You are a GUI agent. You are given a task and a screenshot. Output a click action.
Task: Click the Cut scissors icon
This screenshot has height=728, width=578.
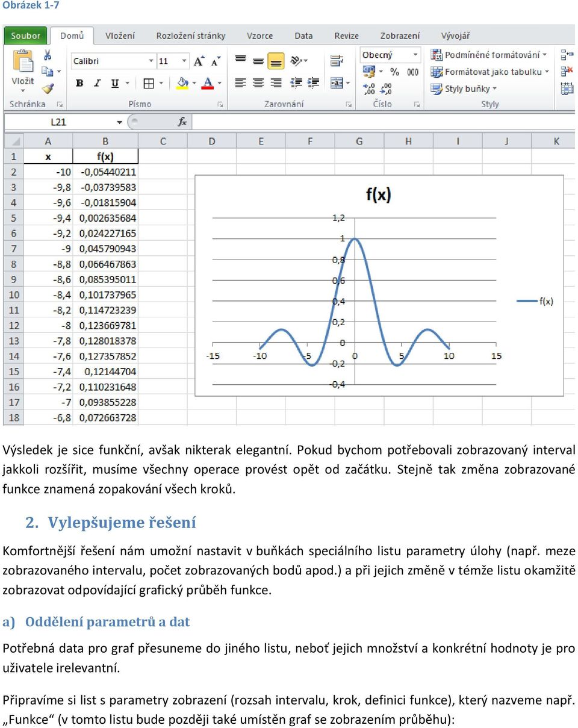click(48, 55)
